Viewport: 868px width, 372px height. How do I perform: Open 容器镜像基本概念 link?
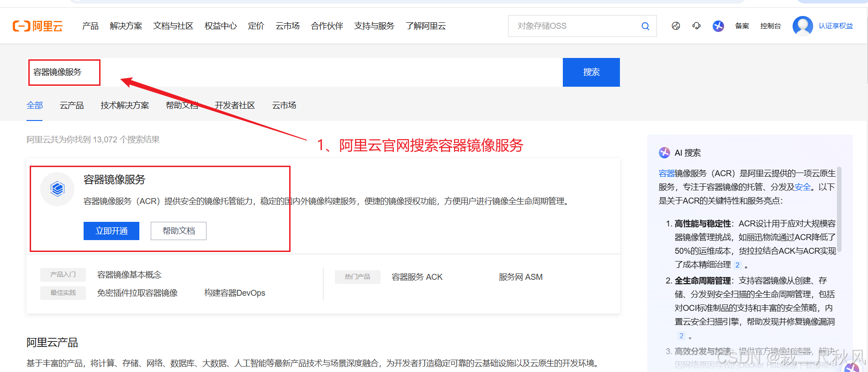pos(129,275)
